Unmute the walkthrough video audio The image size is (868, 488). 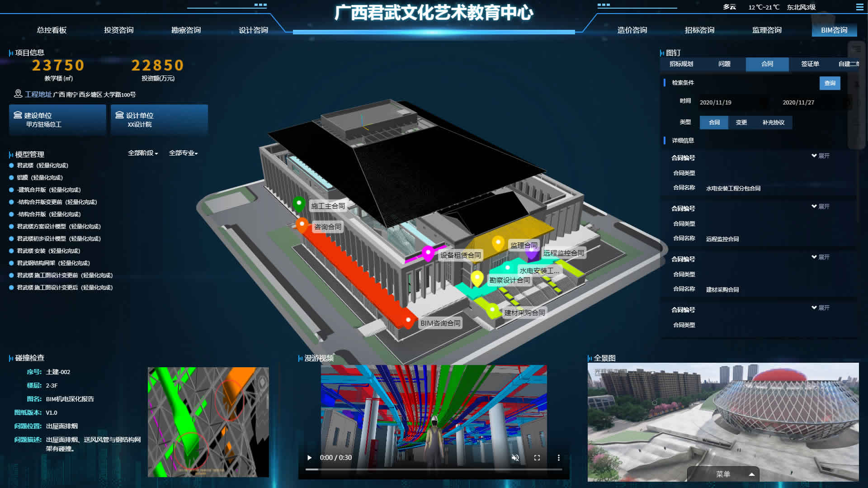515,458
